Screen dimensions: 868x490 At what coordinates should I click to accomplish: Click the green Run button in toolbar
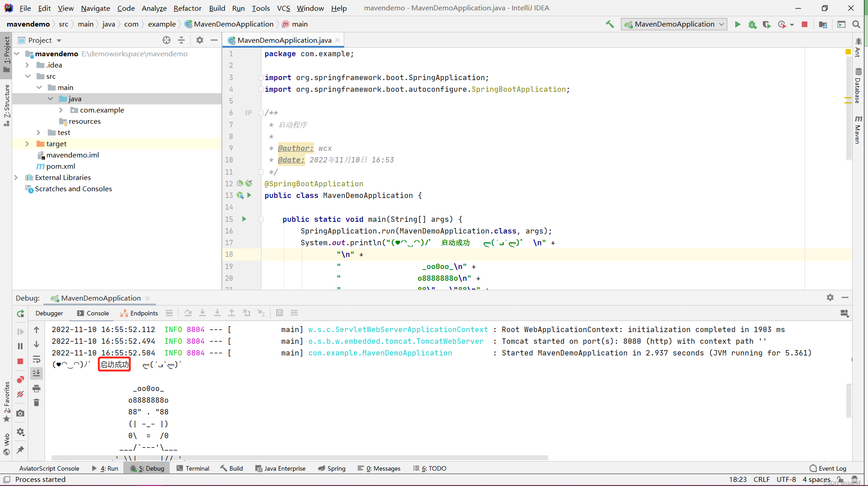tap(738, 24)
